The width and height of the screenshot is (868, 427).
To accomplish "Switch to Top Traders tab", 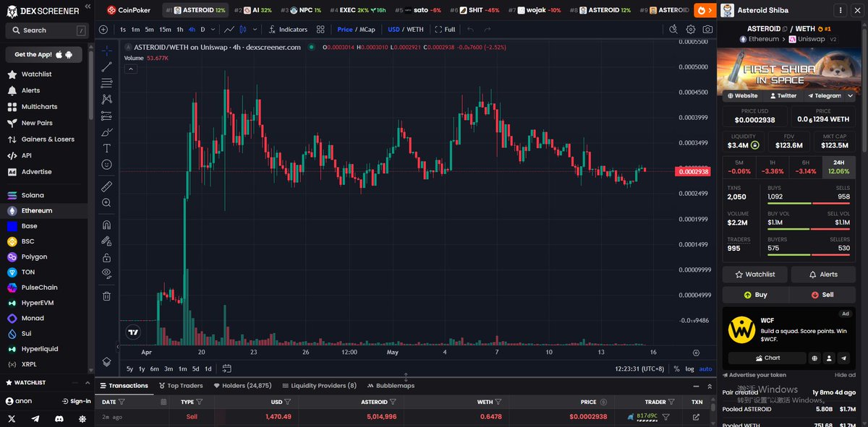I will [181, 386].
